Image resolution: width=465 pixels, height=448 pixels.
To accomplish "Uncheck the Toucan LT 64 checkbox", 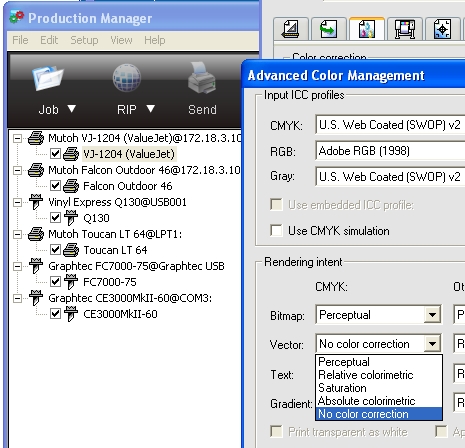I will pyautogui.click(x=55, y=250).
